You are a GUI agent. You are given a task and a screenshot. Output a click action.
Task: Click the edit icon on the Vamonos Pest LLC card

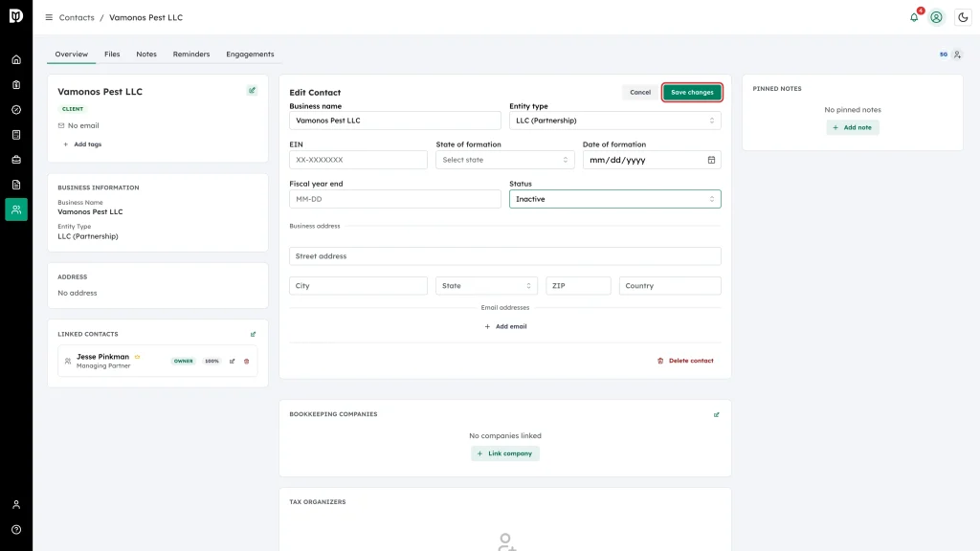tap(253, 91)
